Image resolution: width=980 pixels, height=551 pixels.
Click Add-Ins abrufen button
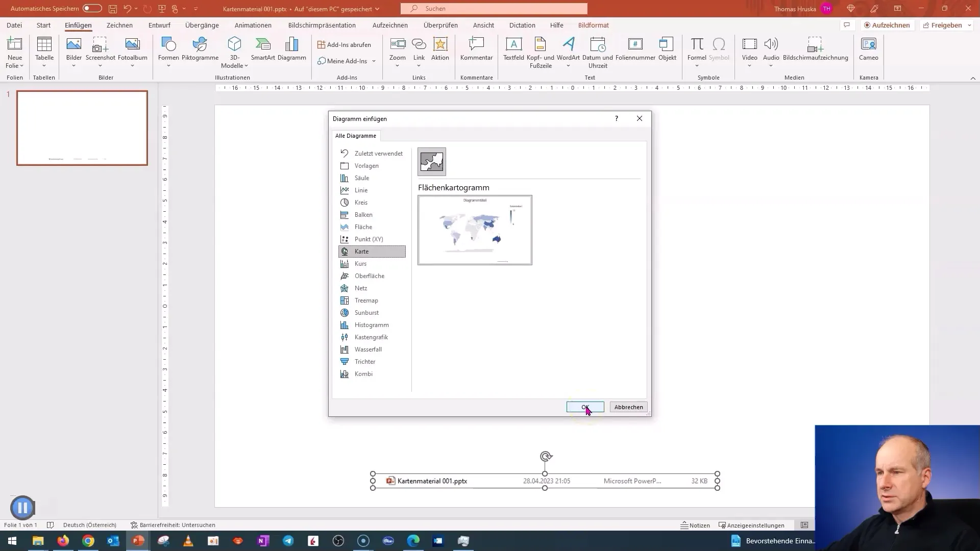tap(344, 45)
